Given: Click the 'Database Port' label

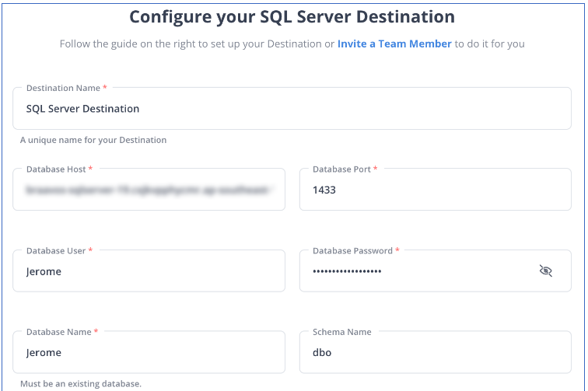Looking at the screenshot, I should (x=341, y=169).
